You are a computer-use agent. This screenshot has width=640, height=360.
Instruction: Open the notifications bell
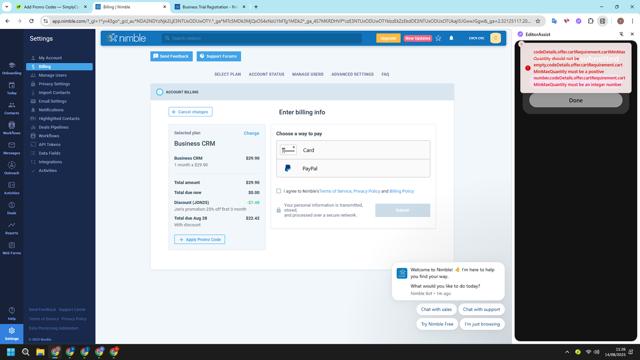[451, 38]
